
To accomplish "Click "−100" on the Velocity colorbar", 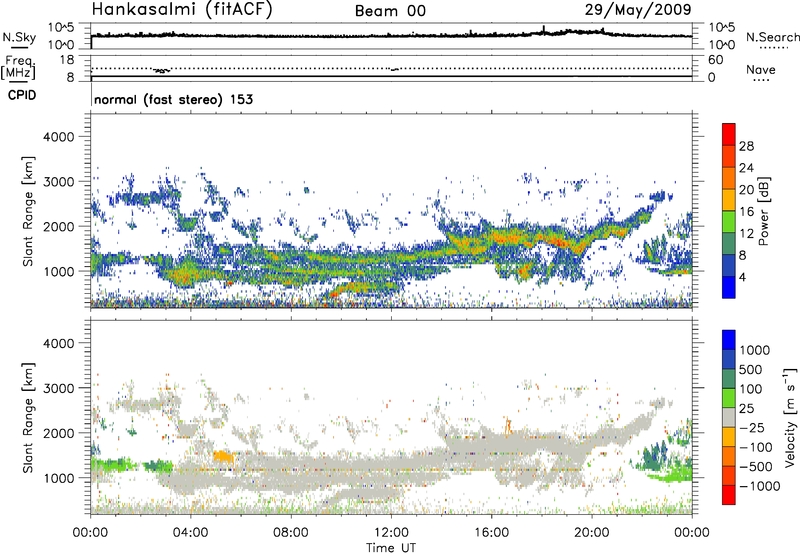I will [x=756, y=447].
